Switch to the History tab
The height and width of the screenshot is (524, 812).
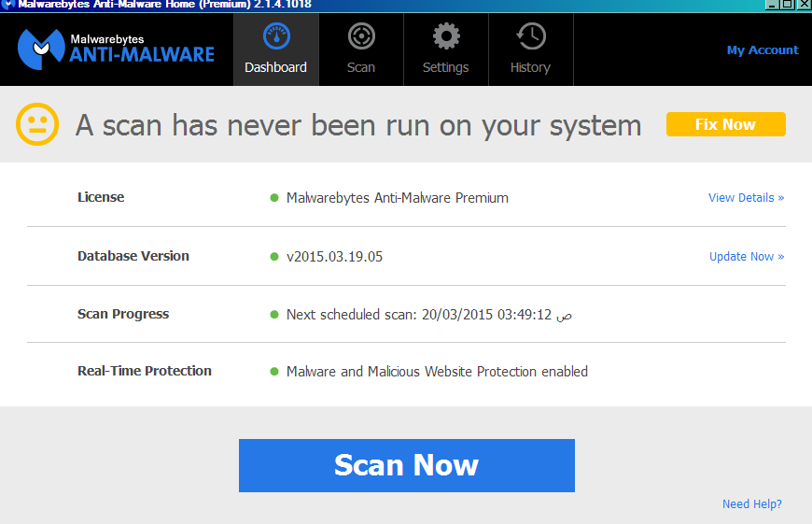pyautogui.click(x=530, y=50)
